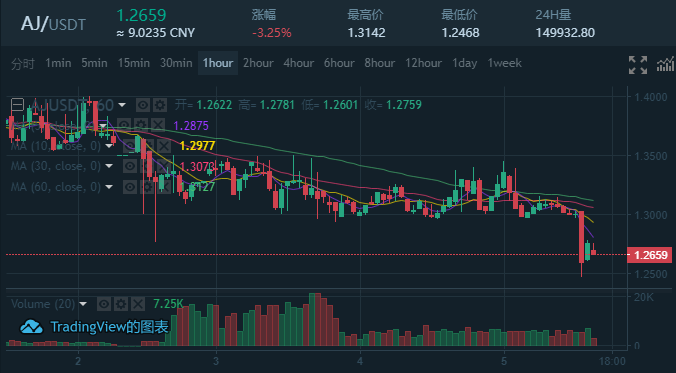Expand the Volume (20) dropdown arrow
The width and height of the screenshot is (676, 373).
click(83, 304)
